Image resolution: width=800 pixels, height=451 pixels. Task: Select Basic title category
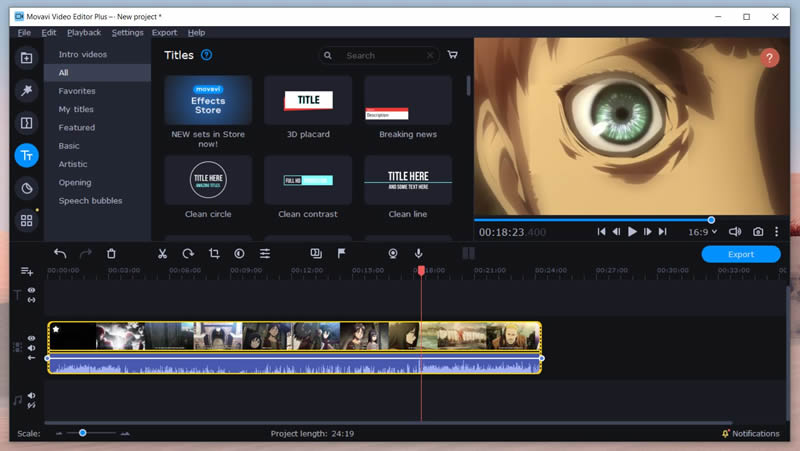click(x=69, y=146)
